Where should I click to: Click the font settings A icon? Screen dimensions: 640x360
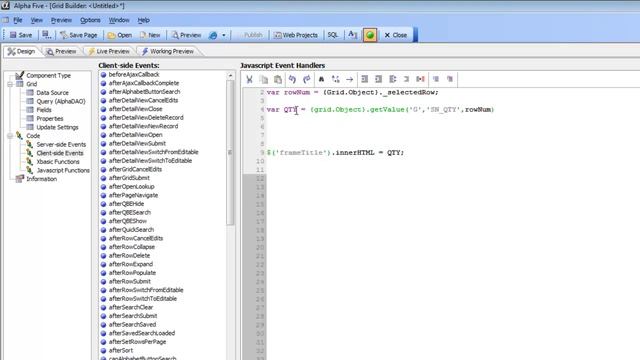tap(352, 35)
